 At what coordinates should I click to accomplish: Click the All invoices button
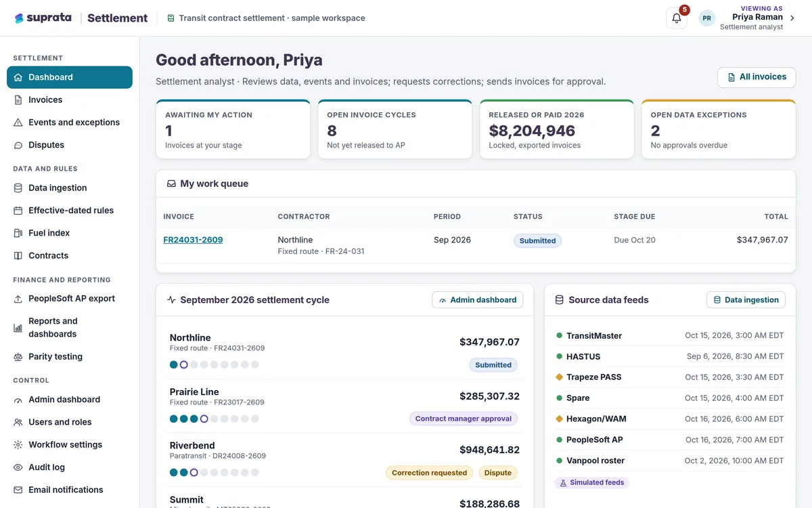757,77
